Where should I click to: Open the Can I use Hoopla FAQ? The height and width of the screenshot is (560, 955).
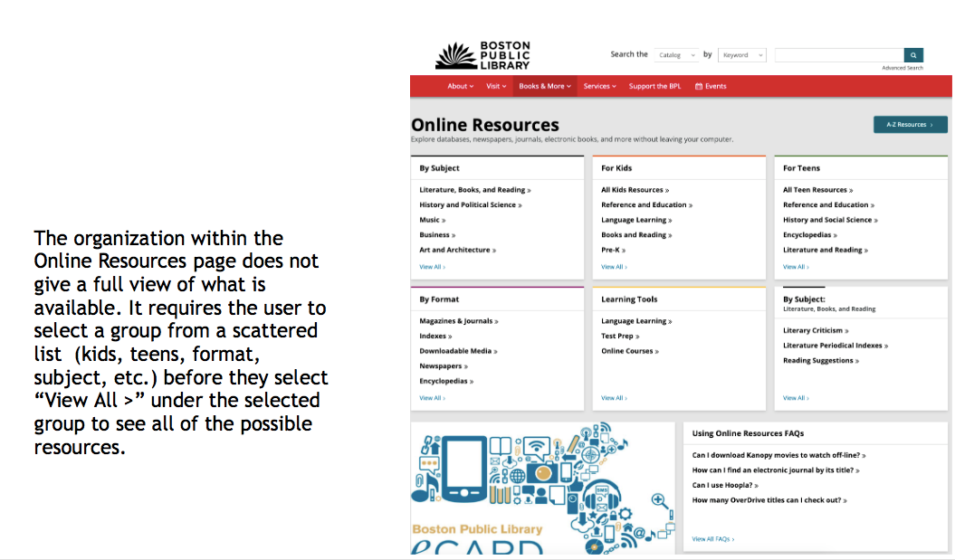point(725,486)
